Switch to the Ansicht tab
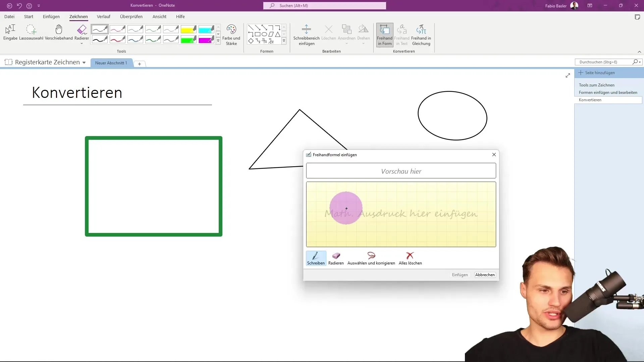Image resolution: width=644 pixels, height=362 pixels. [x=159, y=16]
